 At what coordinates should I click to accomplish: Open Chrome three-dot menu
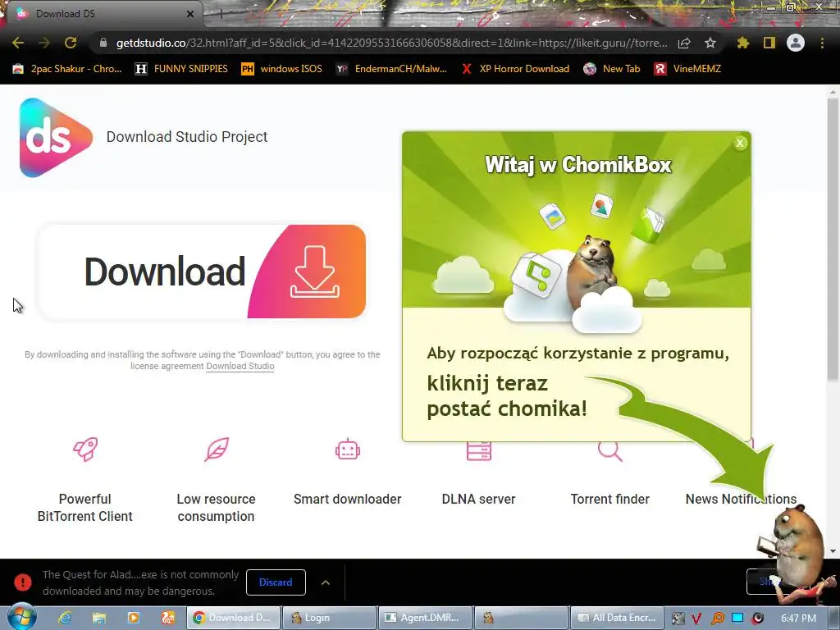(x=822, y=43)
